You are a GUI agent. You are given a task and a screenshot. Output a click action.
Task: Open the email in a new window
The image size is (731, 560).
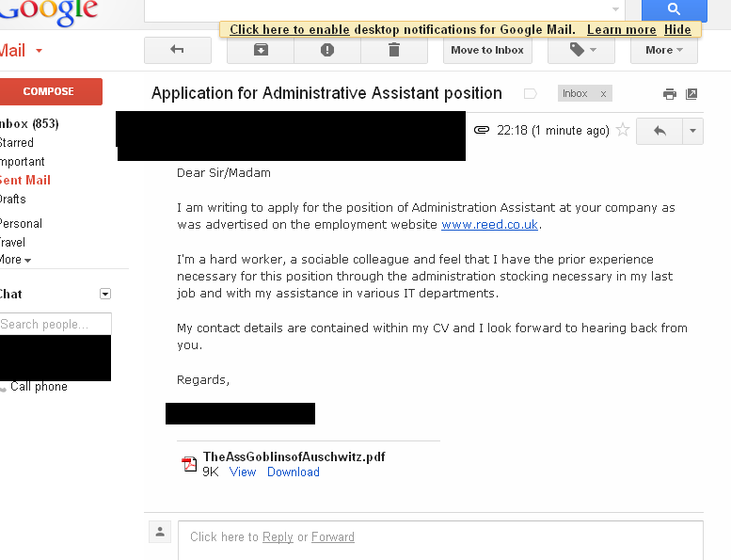point(691,94)
